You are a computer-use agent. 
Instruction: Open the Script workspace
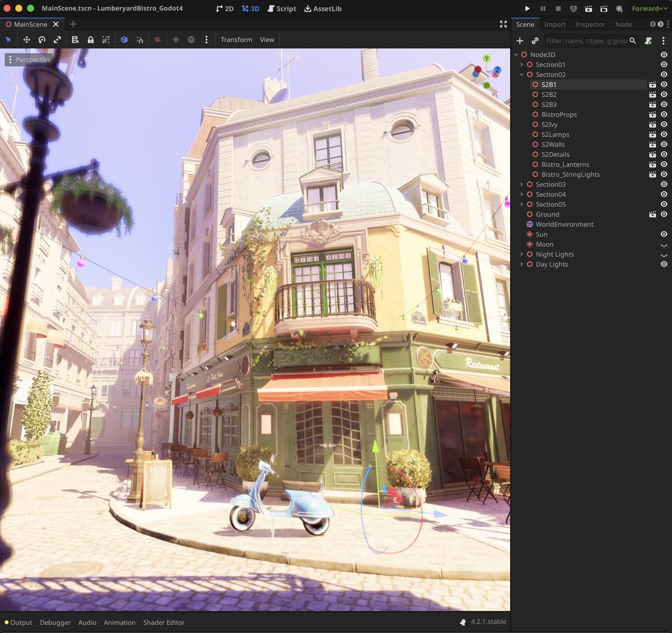pyautogui.click(x=282, y=8)
